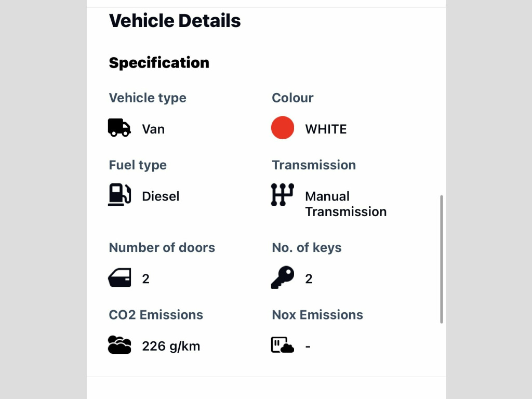The height and width of the screenshot is (399, 532).
Task: Click the fuel pump icon
Action: pyautogui.click(x=119, y=195)
